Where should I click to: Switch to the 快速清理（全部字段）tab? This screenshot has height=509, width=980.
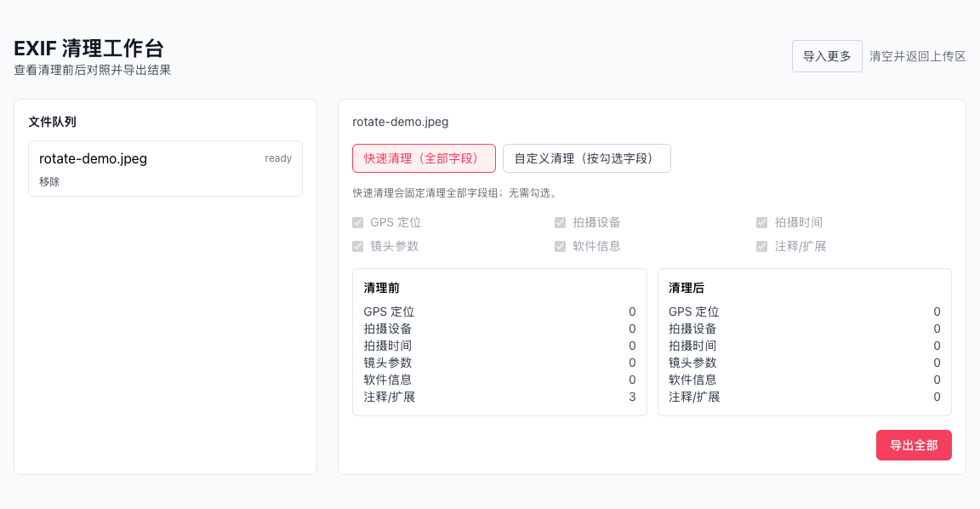point(424,158)
